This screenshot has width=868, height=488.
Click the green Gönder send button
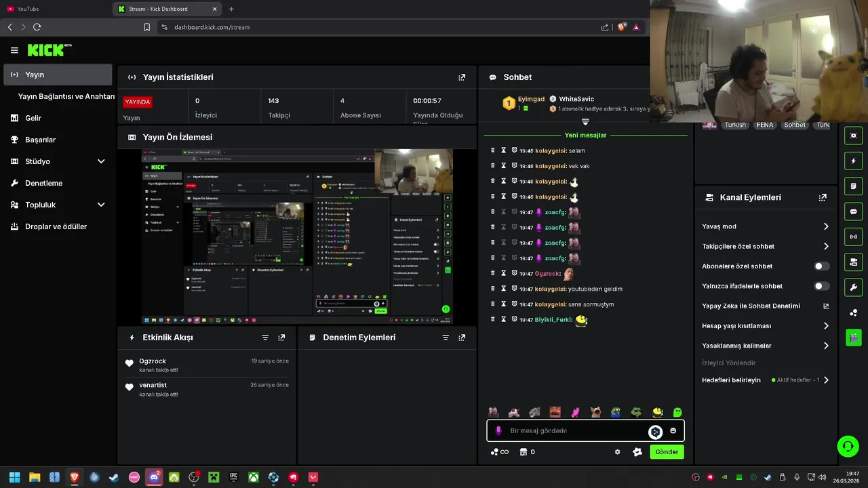(x=667, y=452)
